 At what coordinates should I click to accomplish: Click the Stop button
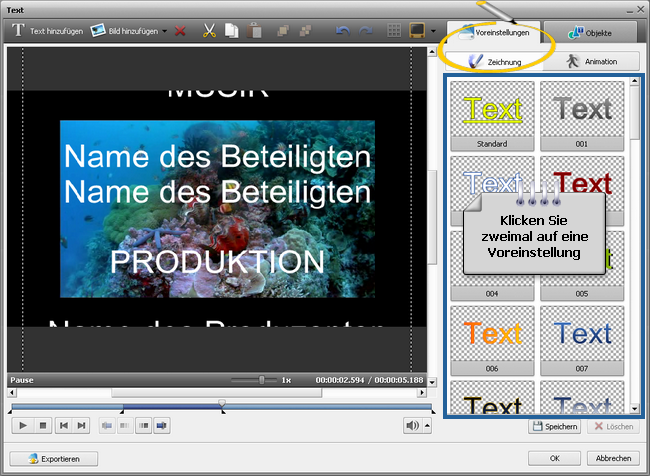[x=43, y=425]
